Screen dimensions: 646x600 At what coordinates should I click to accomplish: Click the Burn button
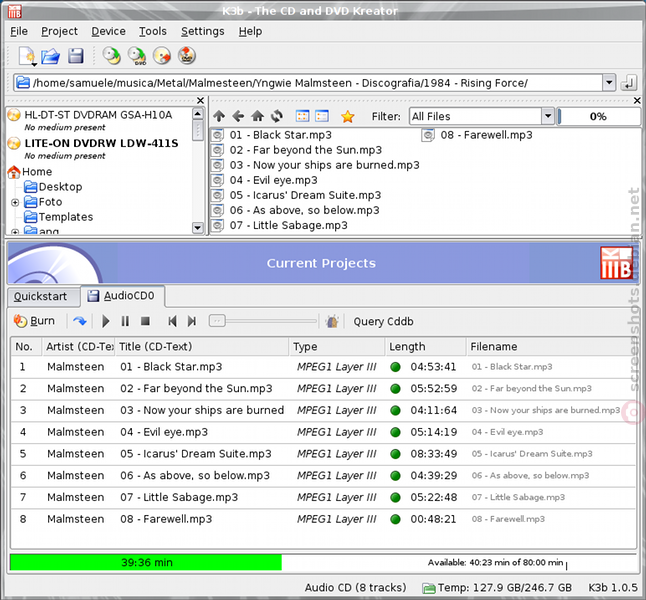pos(34,321)
